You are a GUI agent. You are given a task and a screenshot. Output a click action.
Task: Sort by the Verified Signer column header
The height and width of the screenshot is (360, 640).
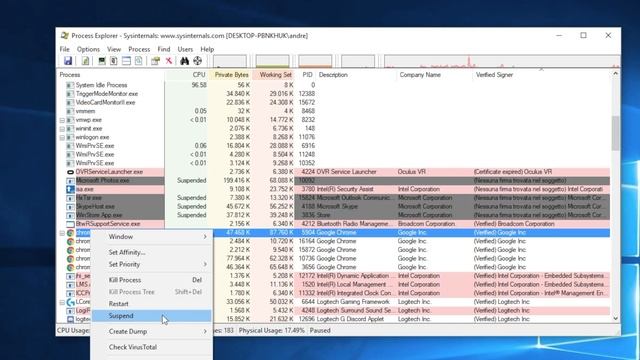pyautogui.click(x=541, y=75)
